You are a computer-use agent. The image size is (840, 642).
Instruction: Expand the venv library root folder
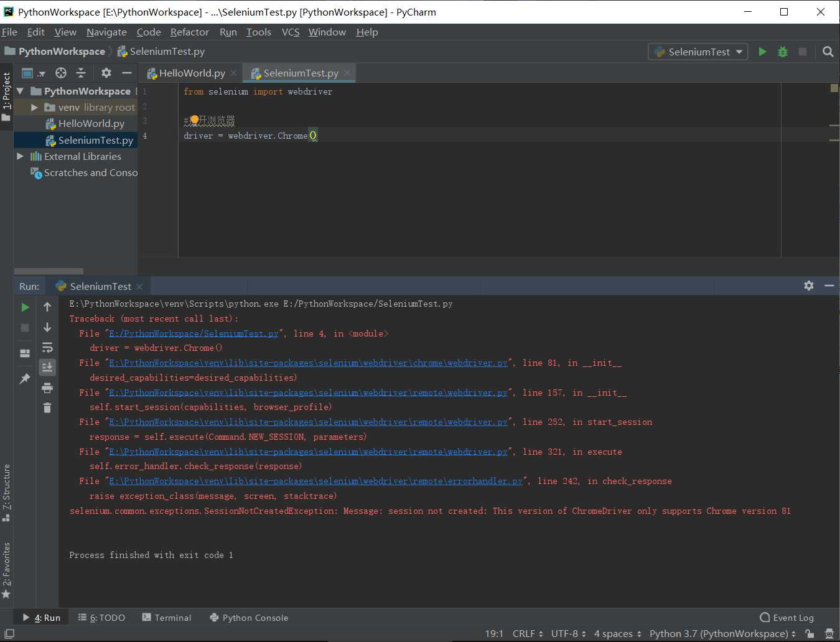coord(34,108)
